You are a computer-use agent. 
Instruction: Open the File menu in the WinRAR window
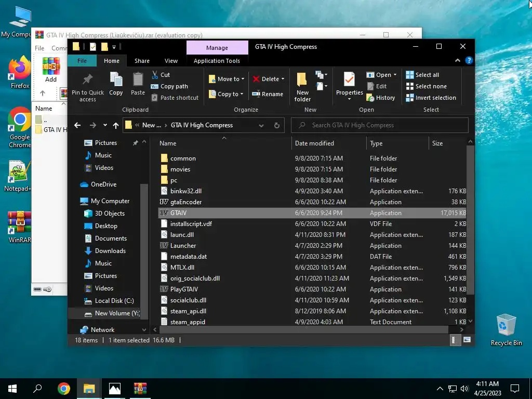(39, 48)
